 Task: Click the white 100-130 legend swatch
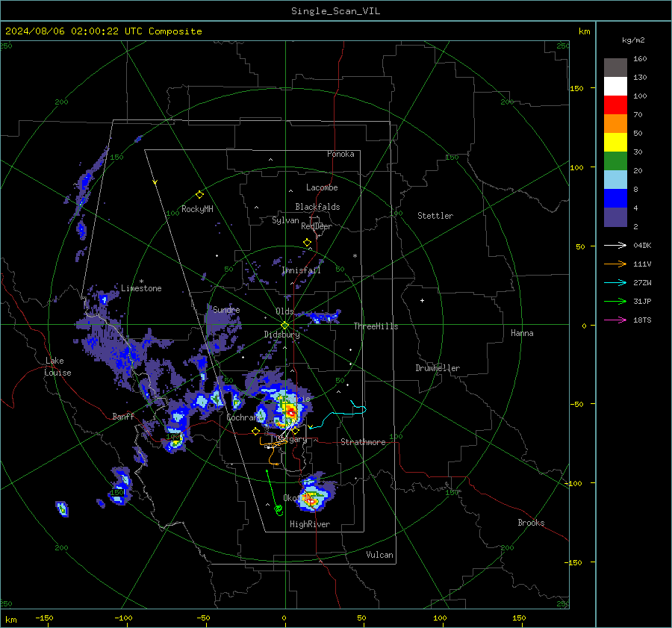click(615, 87)
